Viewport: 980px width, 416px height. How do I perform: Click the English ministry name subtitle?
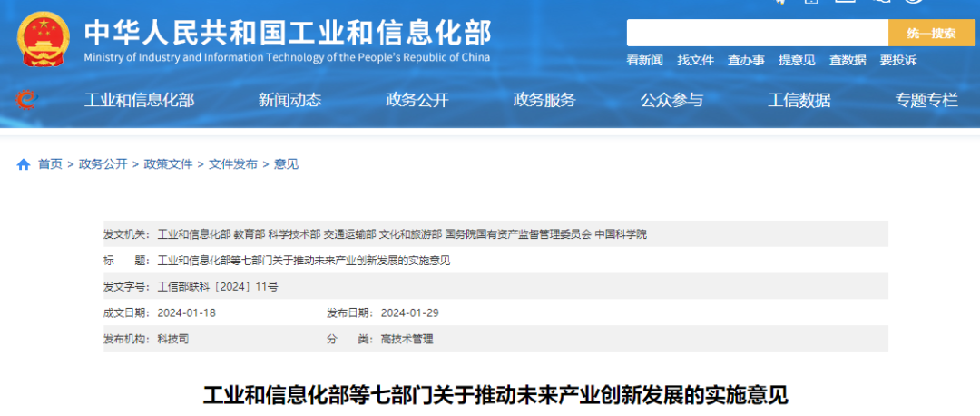tap(287, 57)
